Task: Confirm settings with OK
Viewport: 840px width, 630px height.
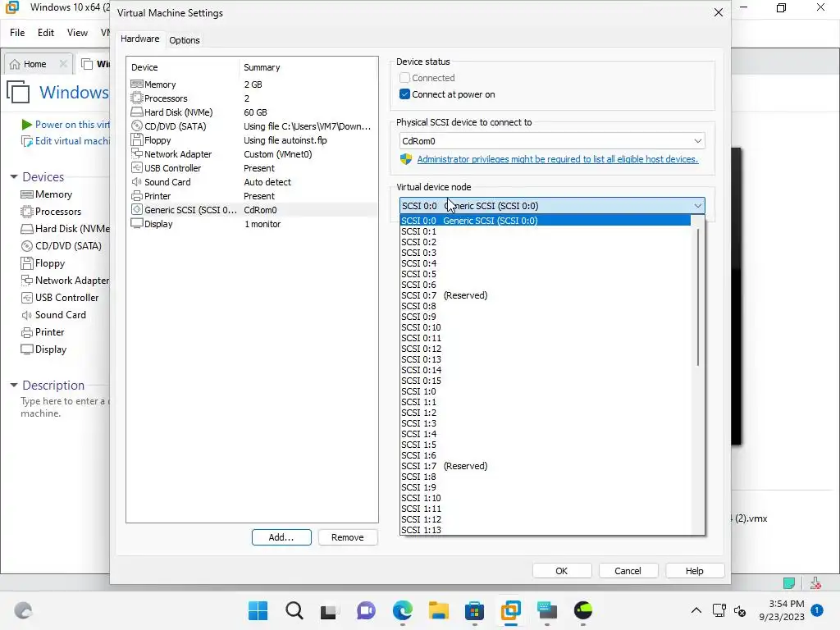Action: coord(561,571)
